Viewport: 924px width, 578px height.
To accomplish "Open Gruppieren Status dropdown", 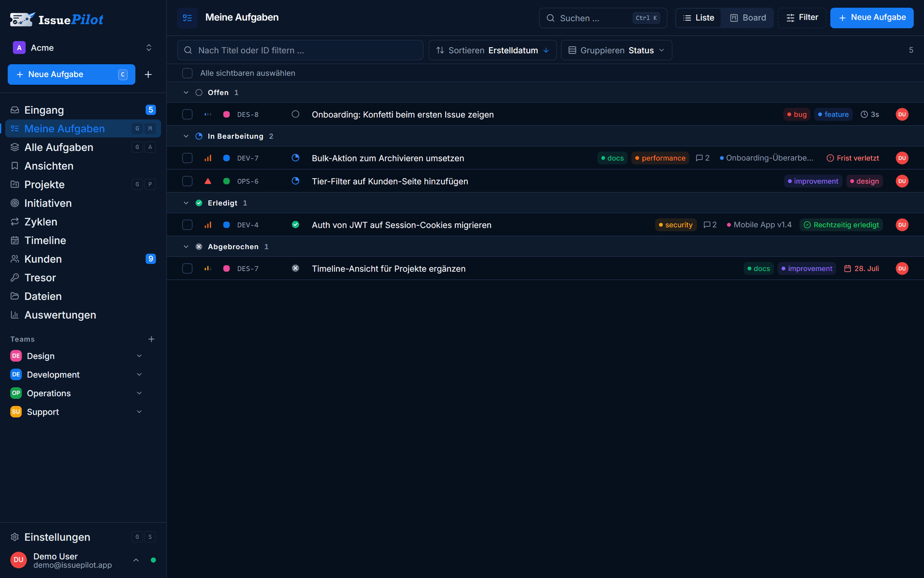I will pos(616,51).
